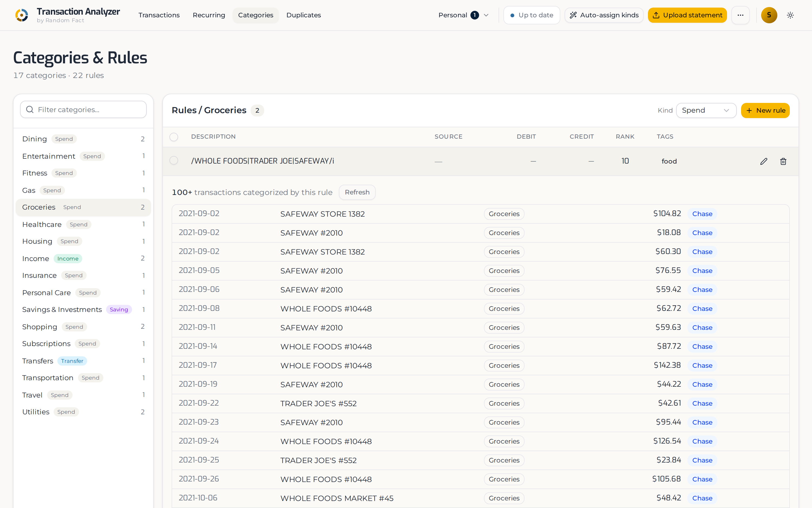Click the DESCRIPTION column header
This screenshot has width=812, height=508.
(213, 137)
